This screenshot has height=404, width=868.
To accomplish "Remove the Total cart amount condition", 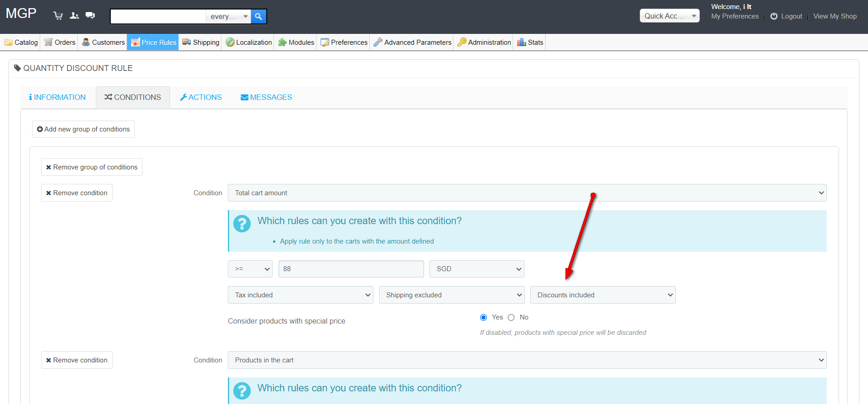I will (x=77, y=193).
